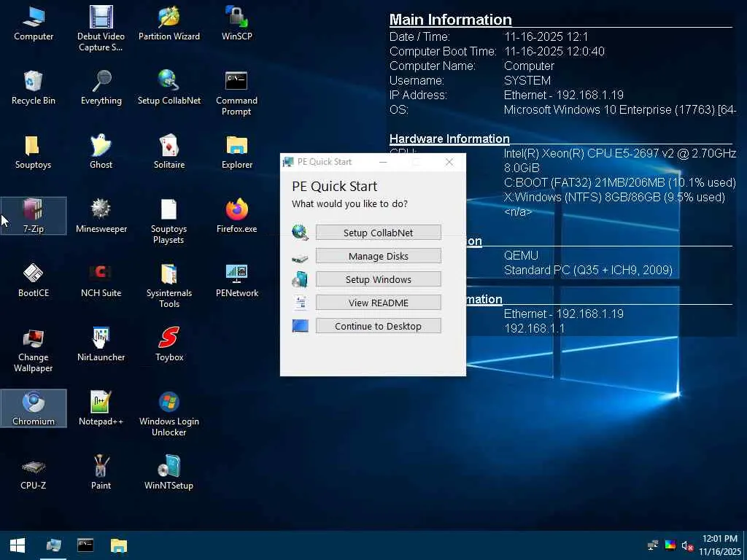This screenshot has height=560, width=747.
Task: Launch PENetwork desktop icon
Action: (x=237, y=280)
